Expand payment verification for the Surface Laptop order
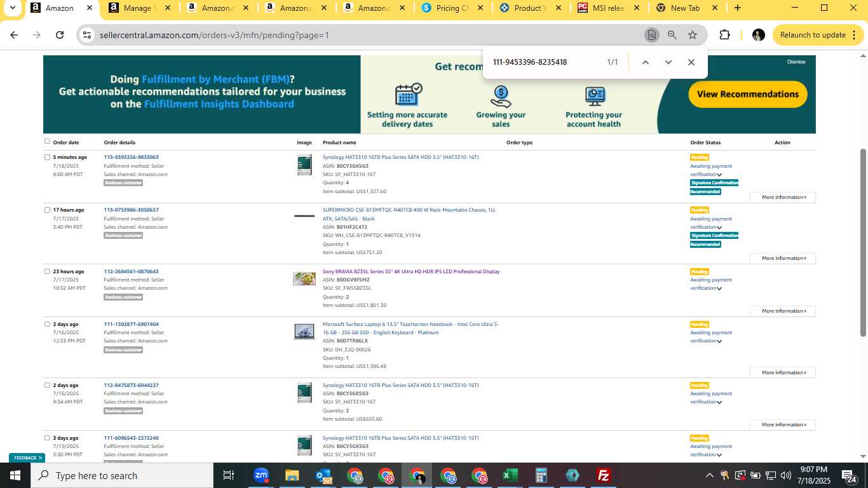This screenshot has width=868, height=488. (x=719, y=341)
